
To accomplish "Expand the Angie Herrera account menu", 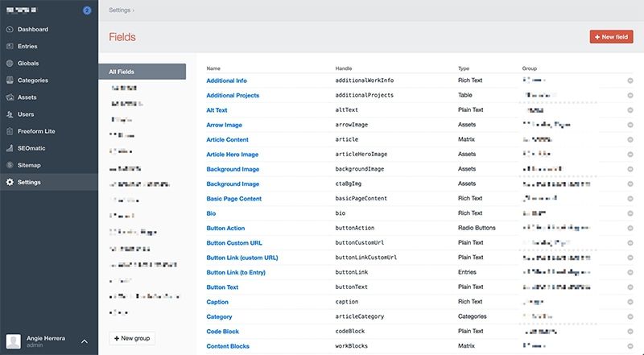I will tap(85, 341).
